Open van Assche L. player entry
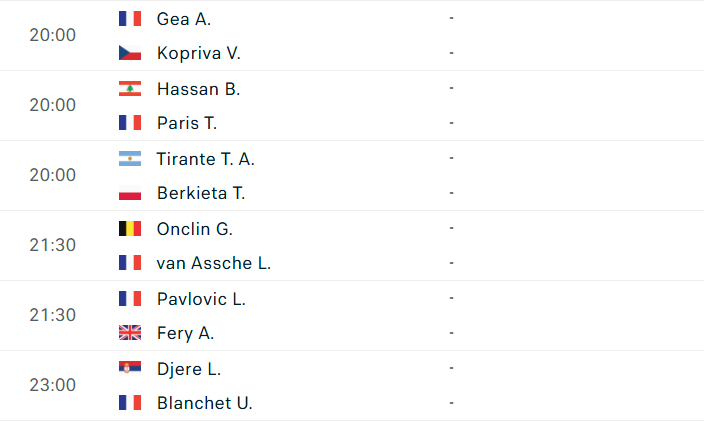 214,263
